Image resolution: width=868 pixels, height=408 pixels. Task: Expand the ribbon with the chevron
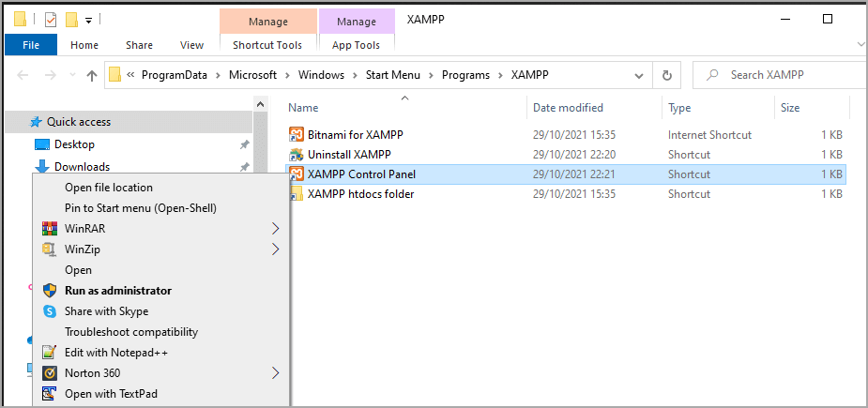point(860,44)
